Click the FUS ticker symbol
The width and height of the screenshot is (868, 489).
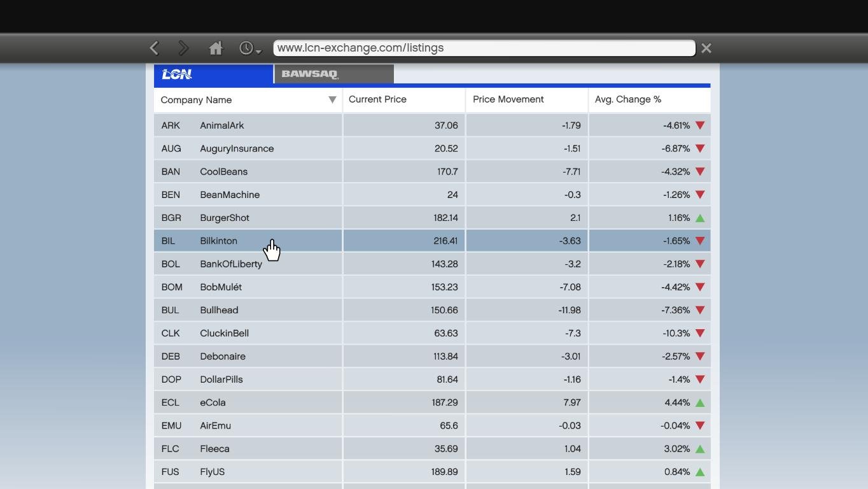pyautogui.click(x=170, y=472)
